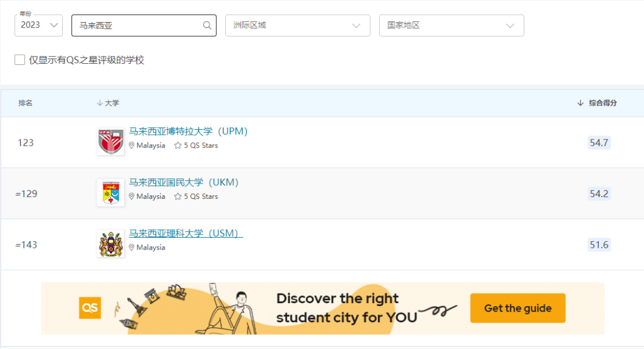The width and height of the screenshot is (644, 349).
Task: Click the sort arrow beside 大学 header
Action: pyautogui.click(x=100, y=103)
